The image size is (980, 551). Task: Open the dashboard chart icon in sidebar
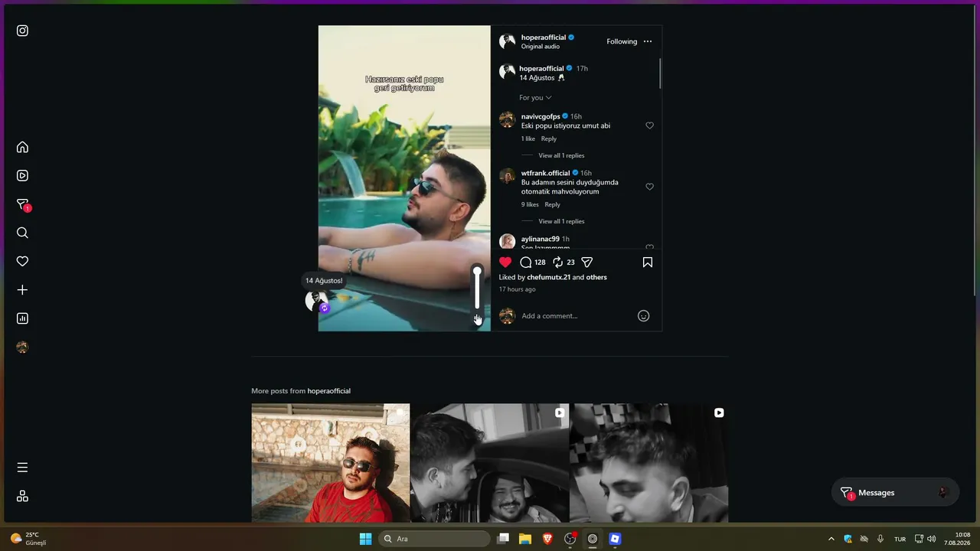(x=22, y=318)
